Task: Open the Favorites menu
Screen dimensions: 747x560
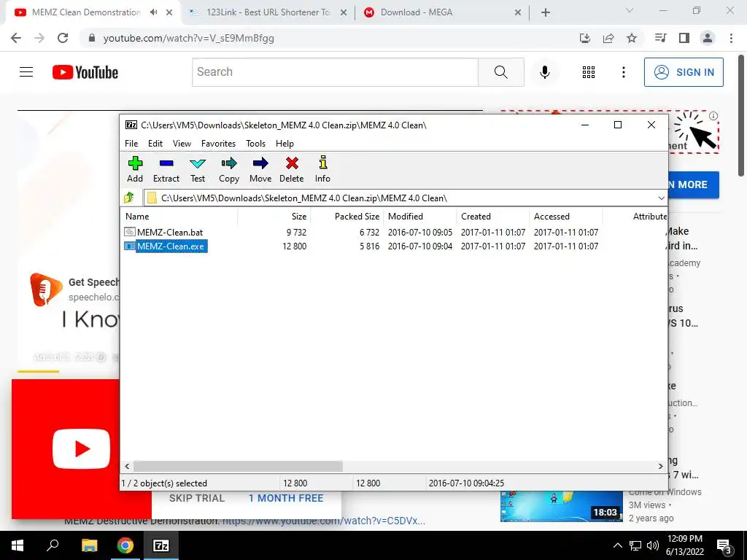Action: [x=218, y=144]
